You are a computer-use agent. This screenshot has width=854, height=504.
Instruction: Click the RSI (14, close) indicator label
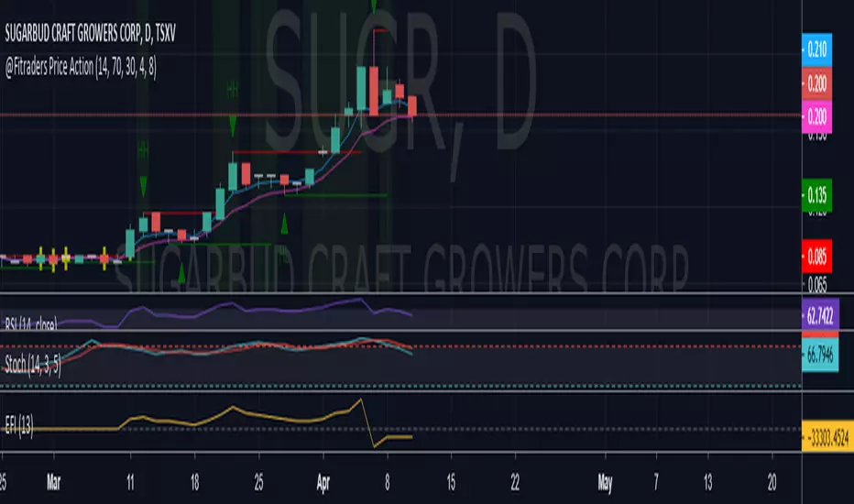[x=30, y=323]
